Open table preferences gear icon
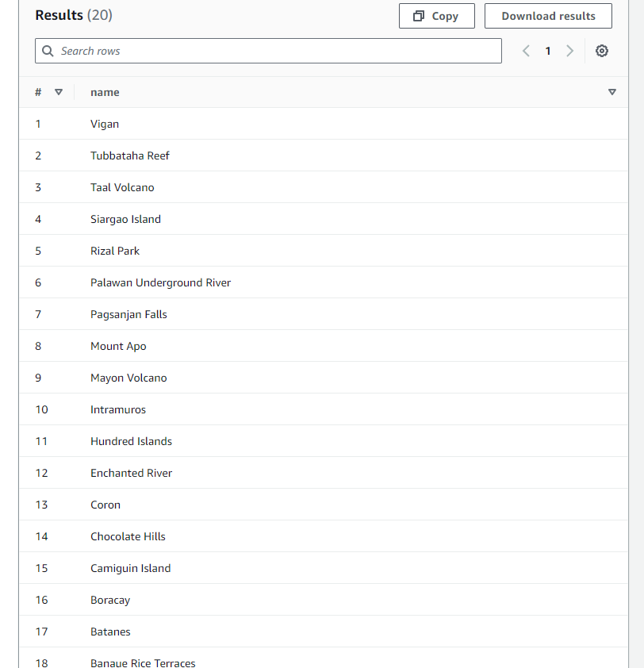Image resolution: width=644 pixels, height=668 pixels. pos(602,51)
